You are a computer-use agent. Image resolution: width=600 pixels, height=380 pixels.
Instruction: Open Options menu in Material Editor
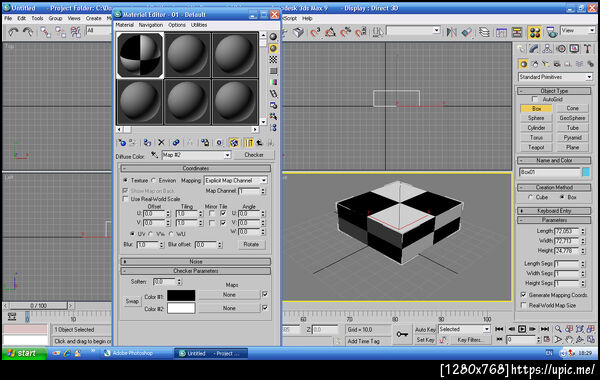[x=177, y=25]
